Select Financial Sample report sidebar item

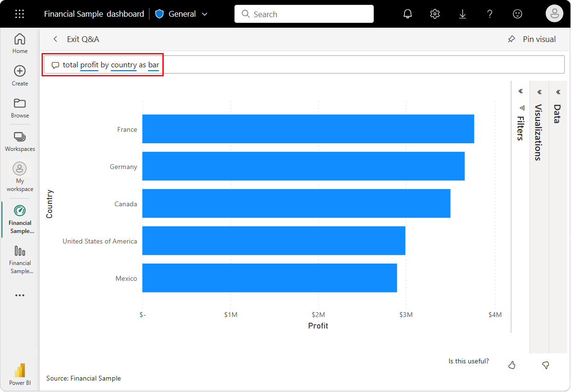21,260
